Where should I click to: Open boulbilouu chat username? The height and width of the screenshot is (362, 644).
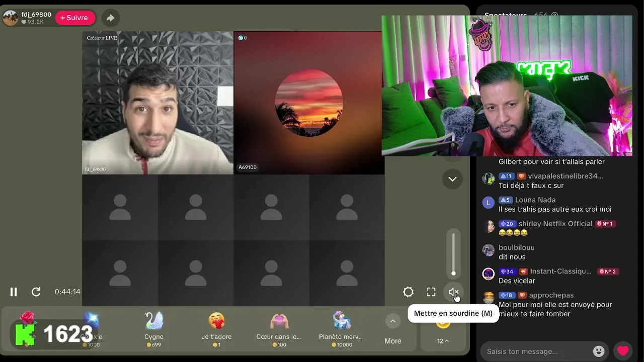[x=517, y=247]
